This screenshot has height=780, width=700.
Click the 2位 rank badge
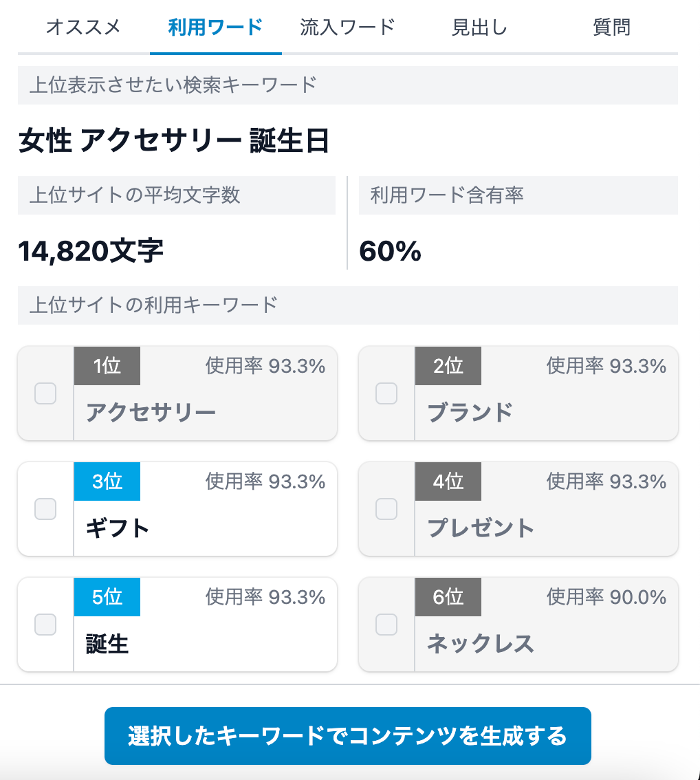[x=448, y=366]
